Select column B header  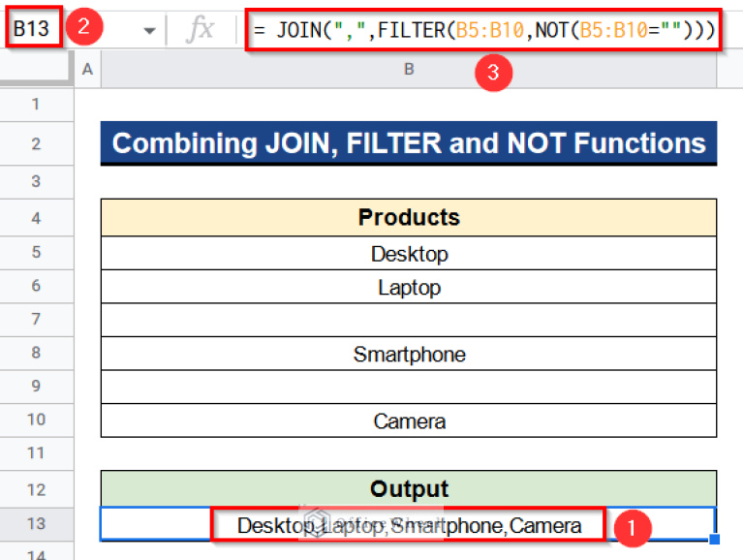(409, 69)
